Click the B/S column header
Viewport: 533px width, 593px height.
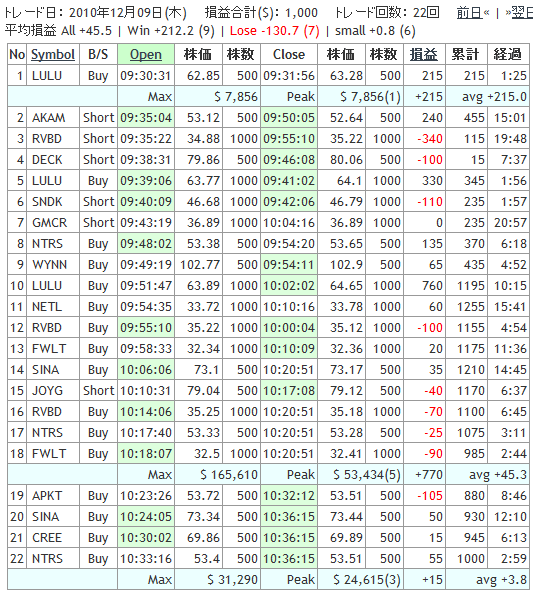point(98,54)
